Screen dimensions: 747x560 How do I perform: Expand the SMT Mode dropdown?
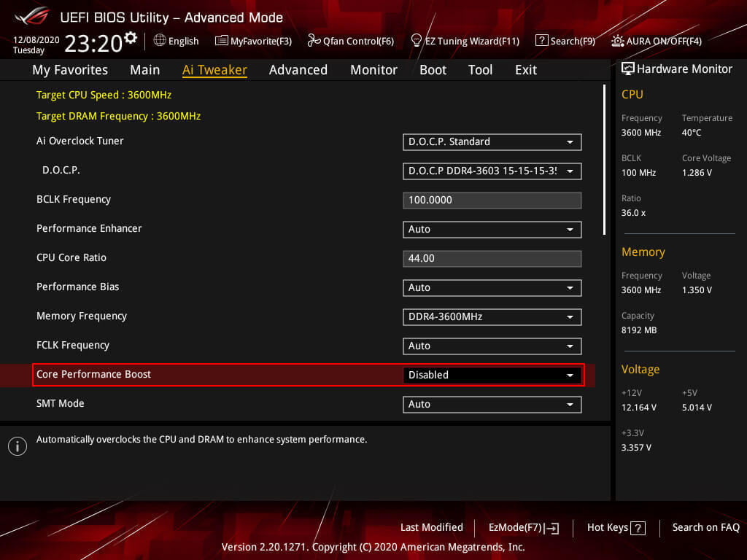pyautogui.click(x=492, y=404)
